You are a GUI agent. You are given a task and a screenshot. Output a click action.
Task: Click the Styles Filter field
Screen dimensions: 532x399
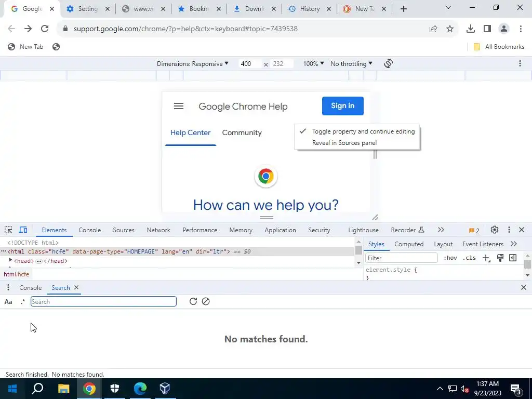coord(402,258)
